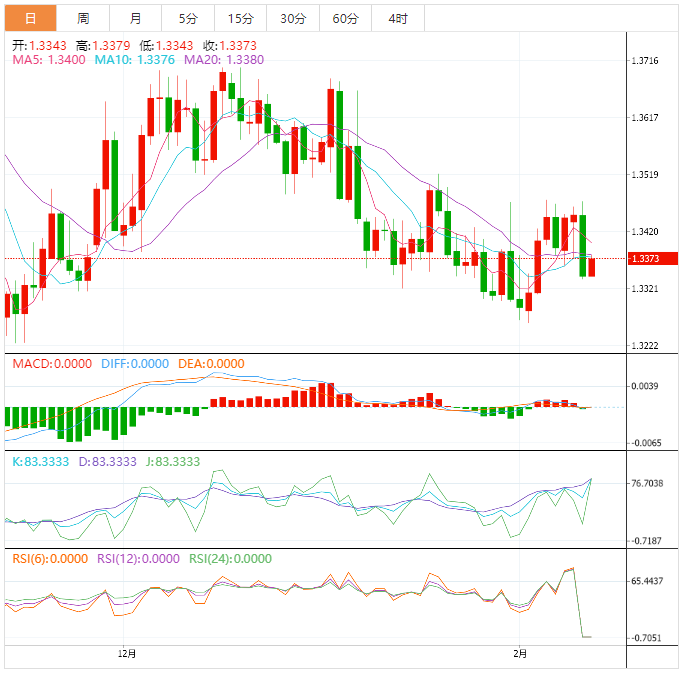Select the RSI(6) indicator label
Viewport: 685px width, 673px height.
click(x=50, y=559)
